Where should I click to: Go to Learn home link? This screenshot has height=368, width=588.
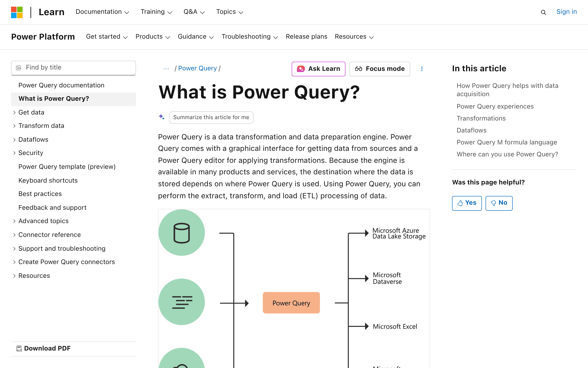51,12
